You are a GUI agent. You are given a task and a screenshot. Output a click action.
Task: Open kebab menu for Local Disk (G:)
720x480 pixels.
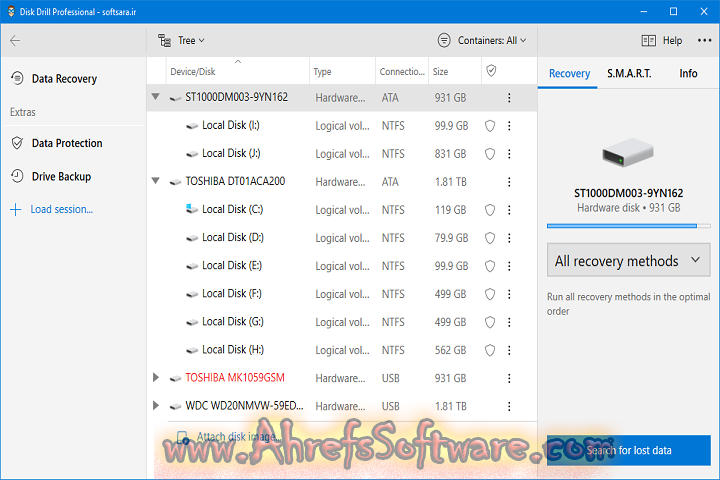click(x=509, y=322)
